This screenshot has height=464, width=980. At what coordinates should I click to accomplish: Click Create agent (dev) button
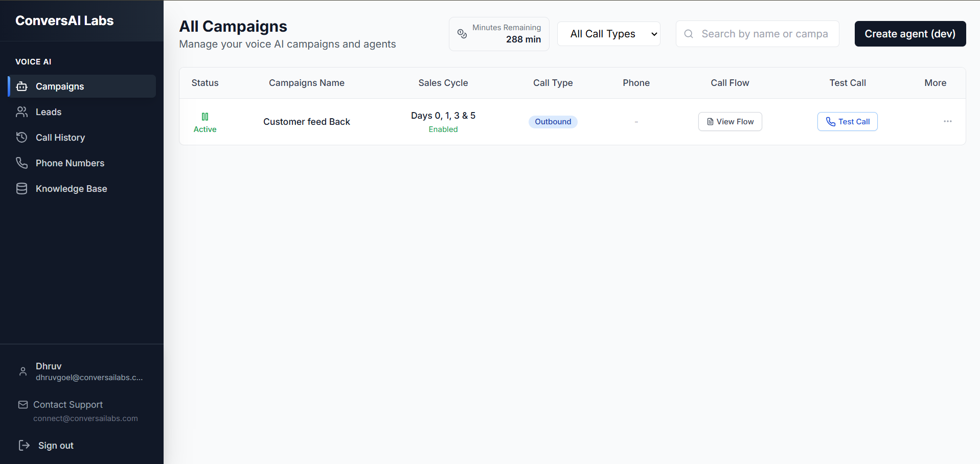pos(910,34)
